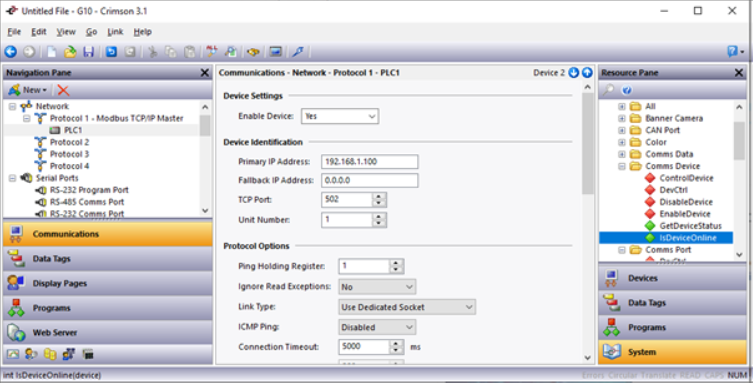This screenshot has height=383, width=753.
Task: Open the Link menu
Action: (x=115, y=32)
